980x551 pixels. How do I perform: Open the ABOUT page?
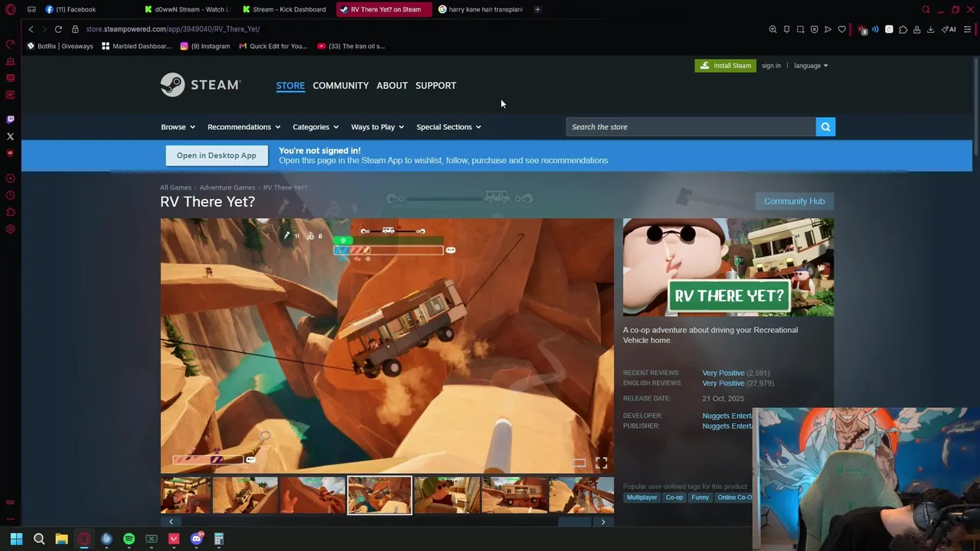392,85
